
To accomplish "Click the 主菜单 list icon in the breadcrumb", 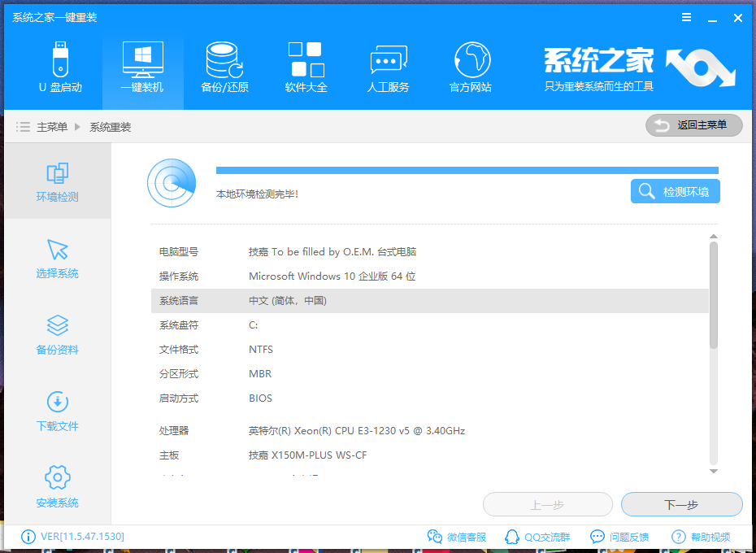I will pyautogui.click(x=23, y=127).
